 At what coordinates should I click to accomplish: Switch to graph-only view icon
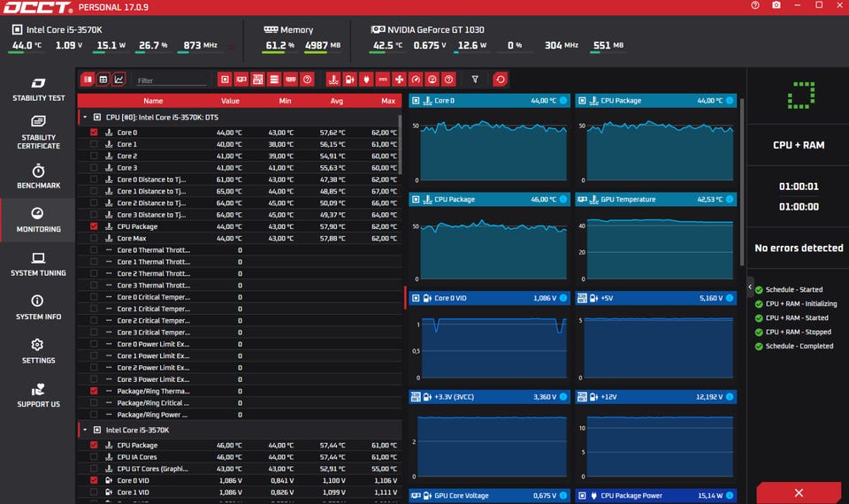[119, 80]
